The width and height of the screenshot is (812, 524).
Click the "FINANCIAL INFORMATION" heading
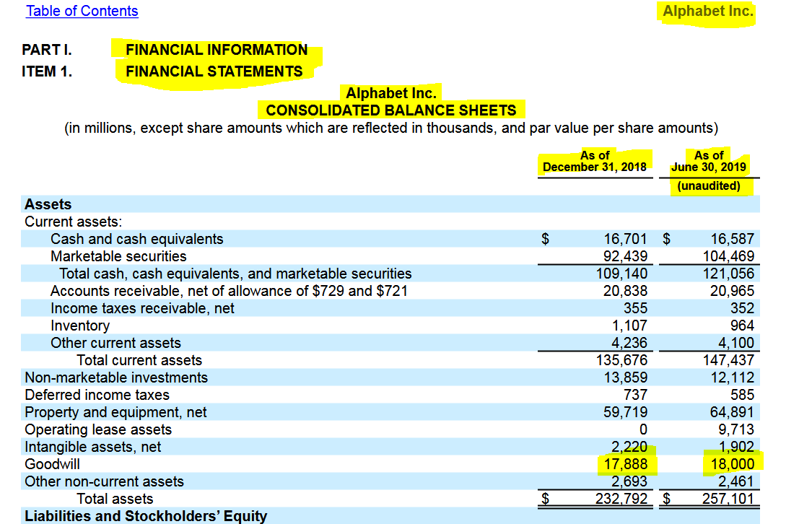point(217,50)
